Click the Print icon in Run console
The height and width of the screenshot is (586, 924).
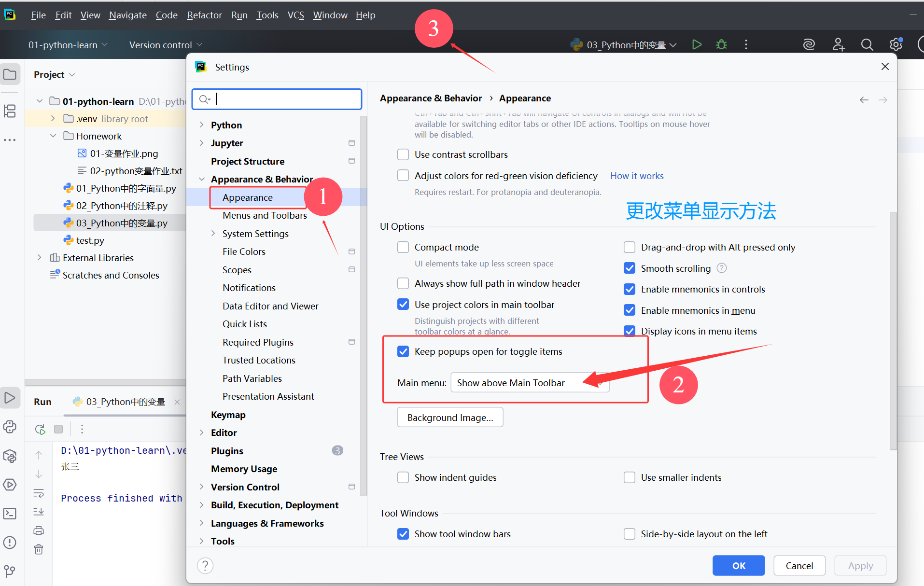(39, 530)
